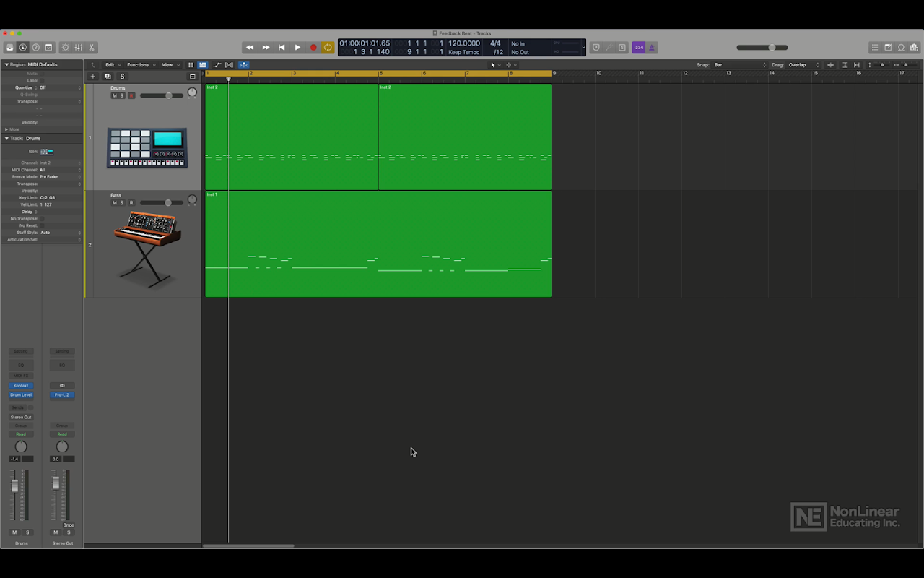Image resolution: width=924 pixels, height=578 pixels.
Task: Open the Editors scissors button
Action: [92, 48]
